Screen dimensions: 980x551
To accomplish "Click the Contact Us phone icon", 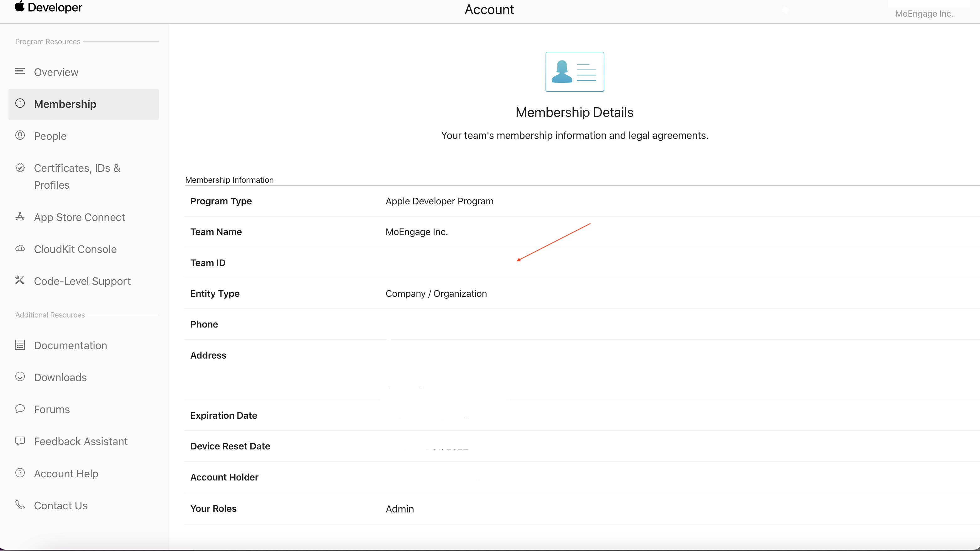I will 20,505.
